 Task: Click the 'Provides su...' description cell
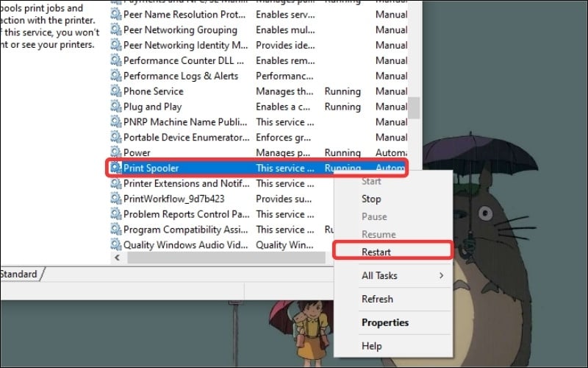point(284,199)
